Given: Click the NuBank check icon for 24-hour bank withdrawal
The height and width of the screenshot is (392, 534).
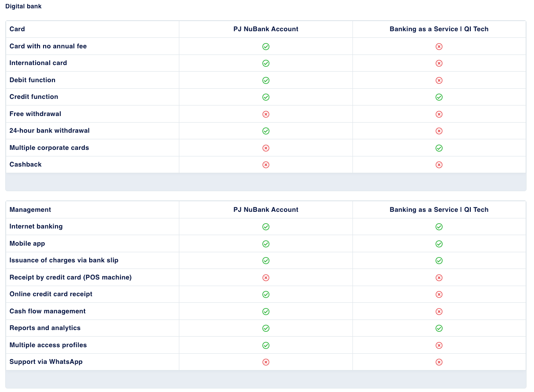Looking at the screenshot, I should 266,131.
